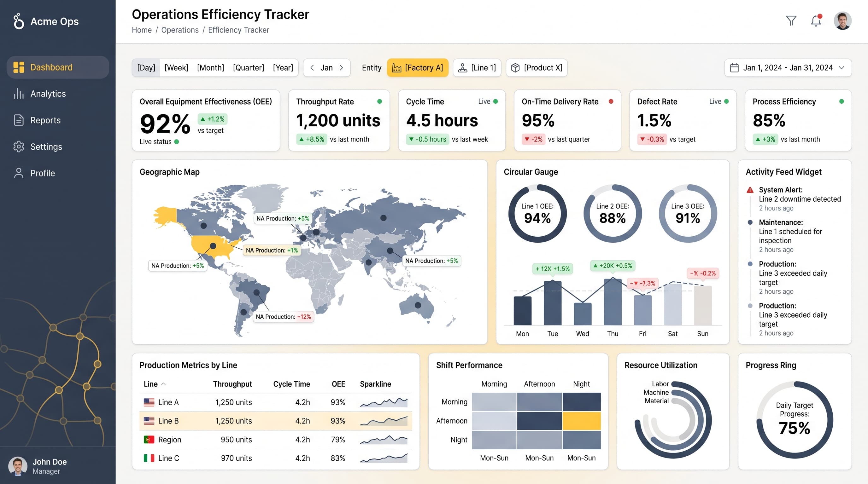Screen dimensions: 868x484
Task: Click the calendar icon in date range
Action: (734, 68)
